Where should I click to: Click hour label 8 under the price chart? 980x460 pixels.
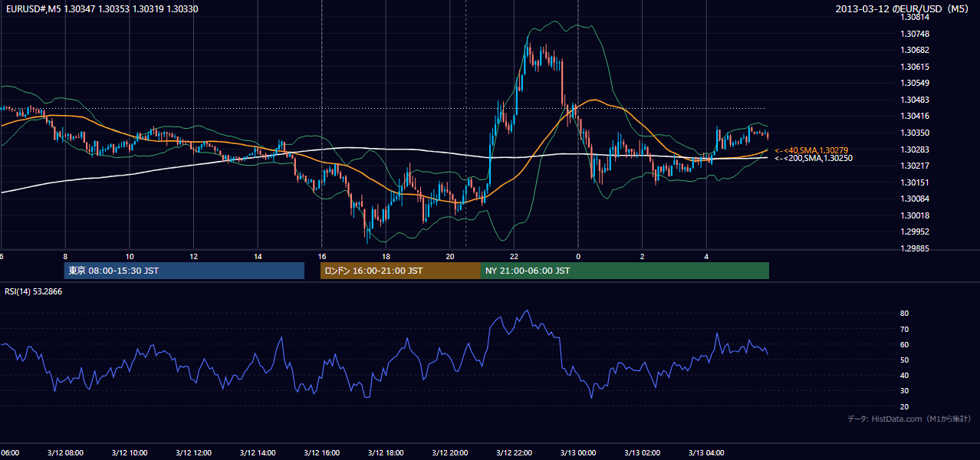pos(65,256)
